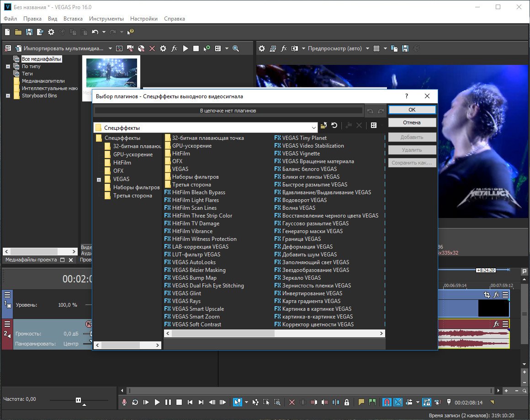The image size is (530, 420).
Task: Toggle snapping magnet icon
Action: (387, 402)
